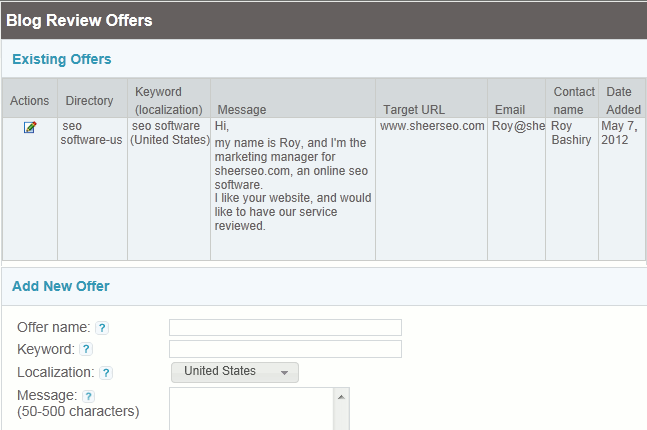
Task: Click the Roy@she email cell
Action: pyautogui.click(x=518, y=126)
